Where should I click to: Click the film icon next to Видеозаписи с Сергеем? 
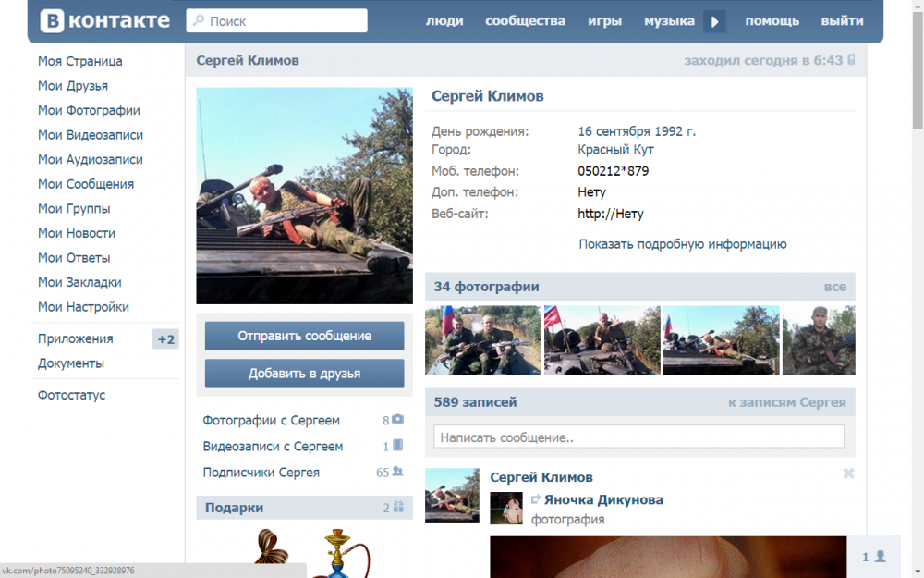tap(397, 446)
